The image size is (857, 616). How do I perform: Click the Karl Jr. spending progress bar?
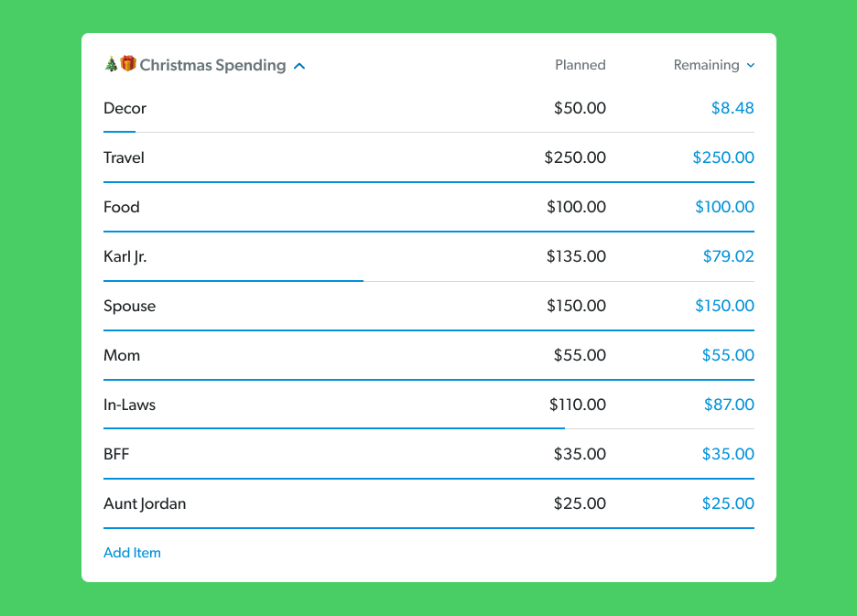[233, 279]
